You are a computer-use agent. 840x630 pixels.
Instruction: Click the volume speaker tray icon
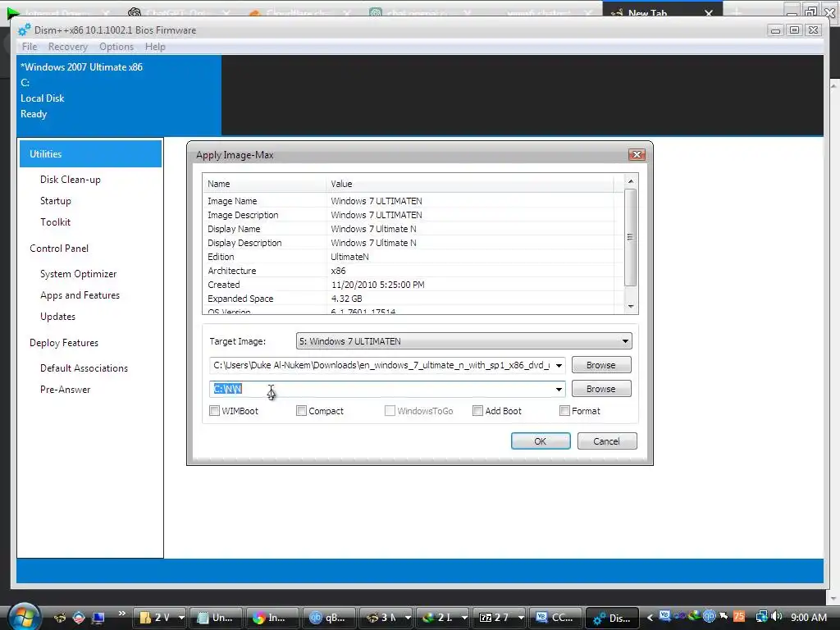coord(776,617)
